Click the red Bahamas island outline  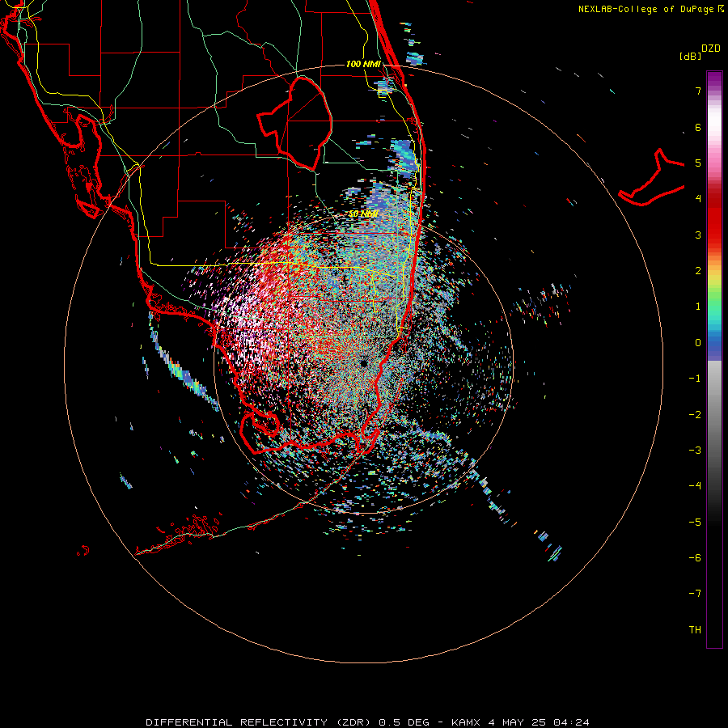[651, 177]
